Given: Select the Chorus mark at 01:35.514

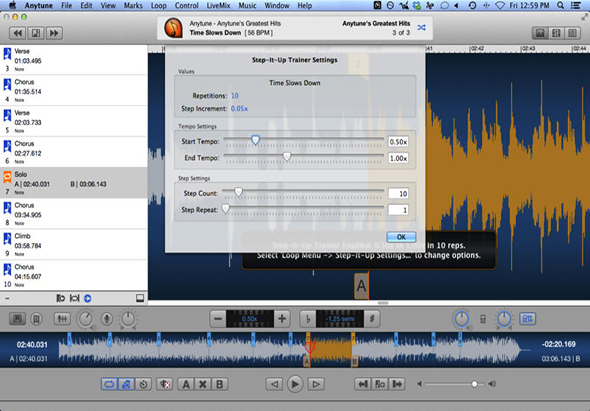Looking at the screenshot, I should [74, 90].
